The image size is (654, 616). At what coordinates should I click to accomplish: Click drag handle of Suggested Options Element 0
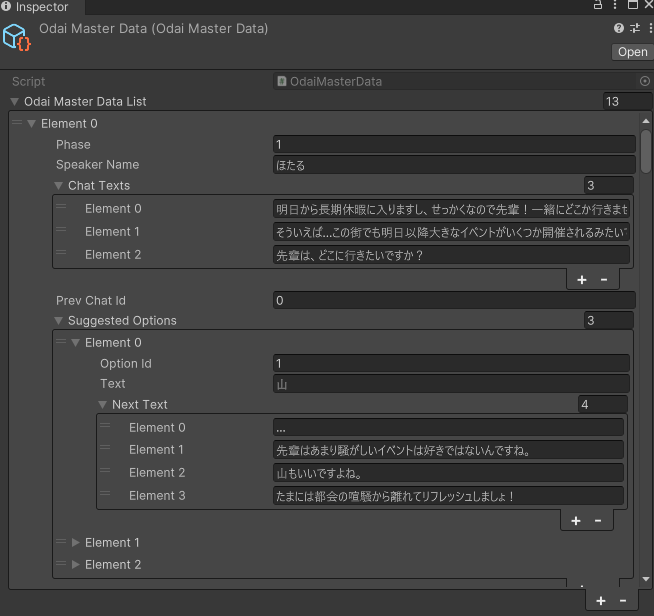tap(61, 342)
